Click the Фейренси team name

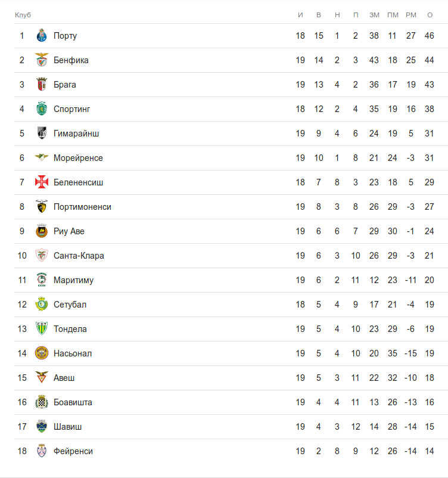point(73,451)
